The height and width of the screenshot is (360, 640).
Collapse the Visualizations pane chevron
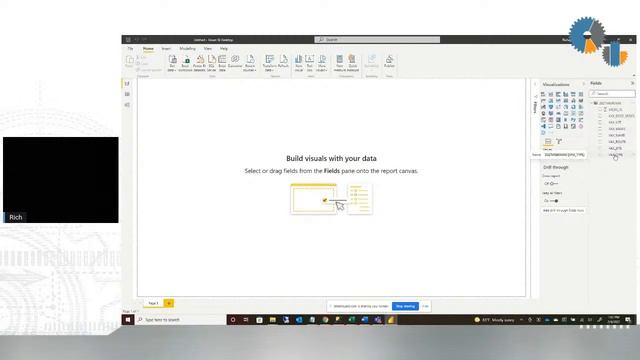coord(584,84)
